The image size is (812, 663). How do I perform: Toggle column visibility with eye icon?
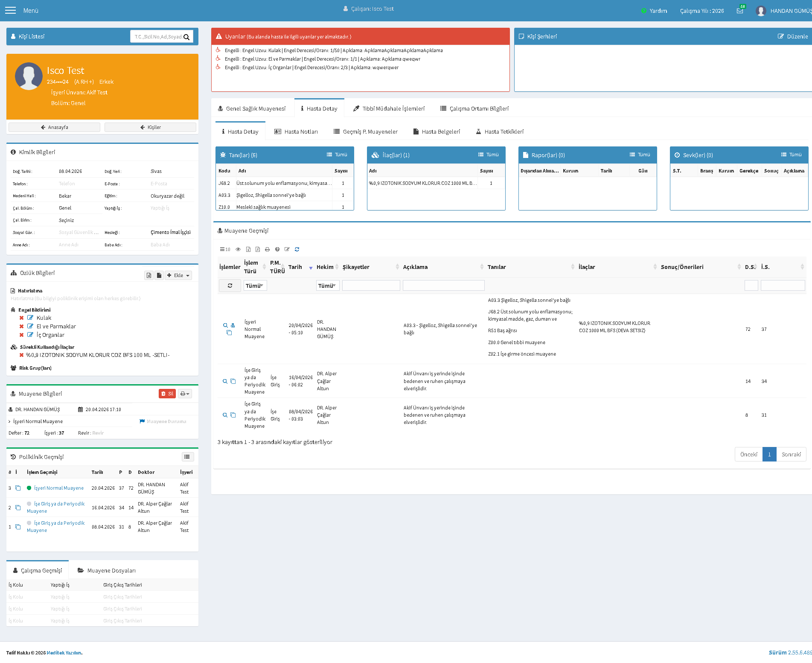(238, 249)
